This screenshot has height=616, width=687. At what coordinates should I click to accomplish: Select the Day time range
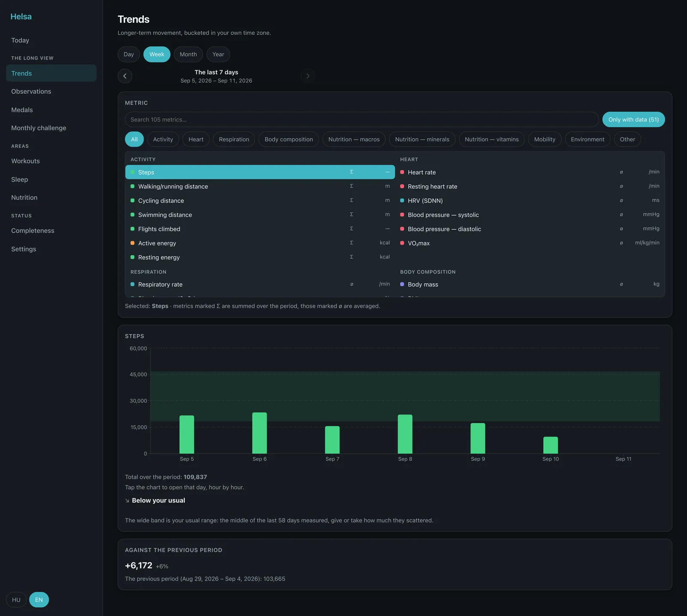coord(129,54)
